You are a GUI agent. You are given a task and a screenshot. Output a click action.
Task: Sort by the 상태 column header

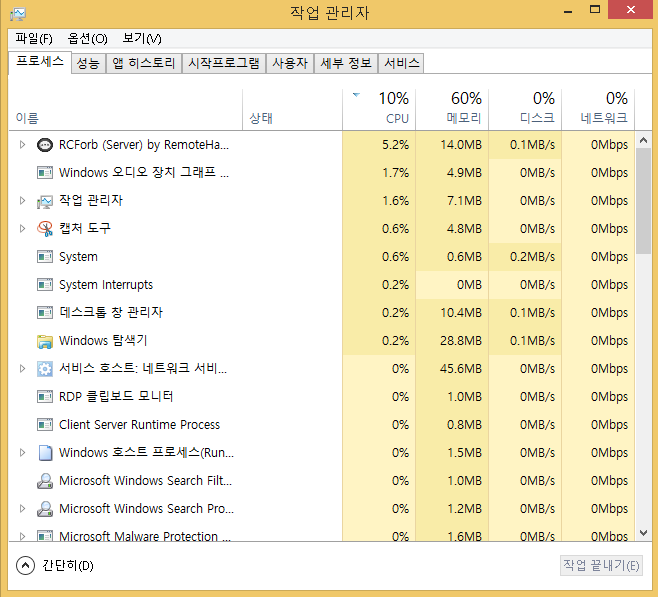292,109
